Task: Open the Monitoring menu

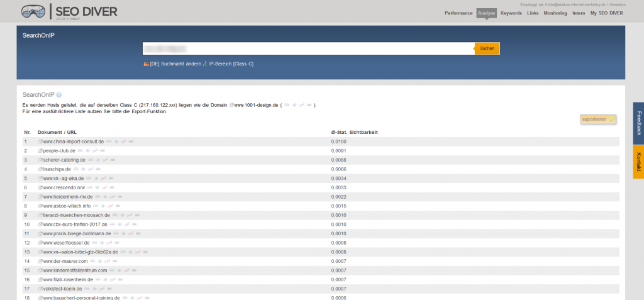Action: 555,13
